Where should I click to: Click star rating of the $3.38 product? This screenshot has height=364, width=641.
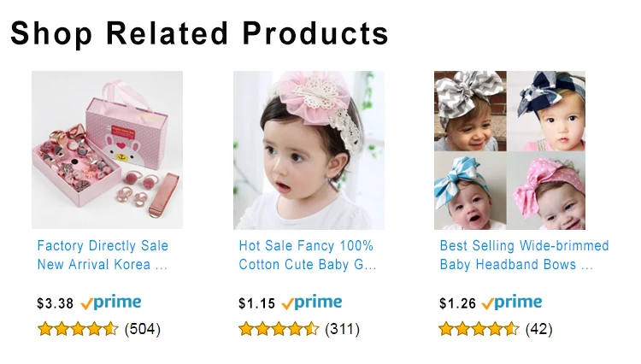(x=78, y=329)
